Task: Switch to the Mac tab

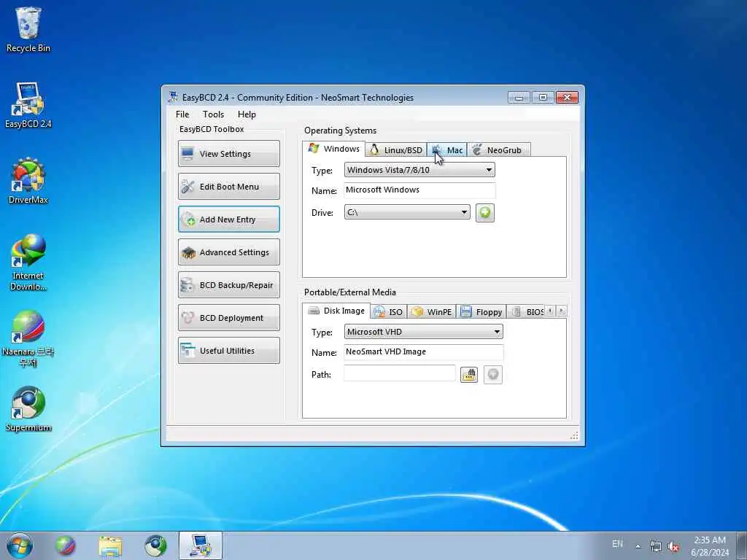Action: coord(447,150)
